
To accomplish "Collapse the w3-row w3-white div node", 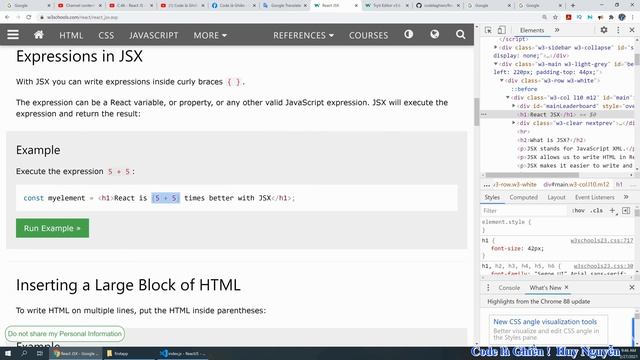I will click(502, 81).
